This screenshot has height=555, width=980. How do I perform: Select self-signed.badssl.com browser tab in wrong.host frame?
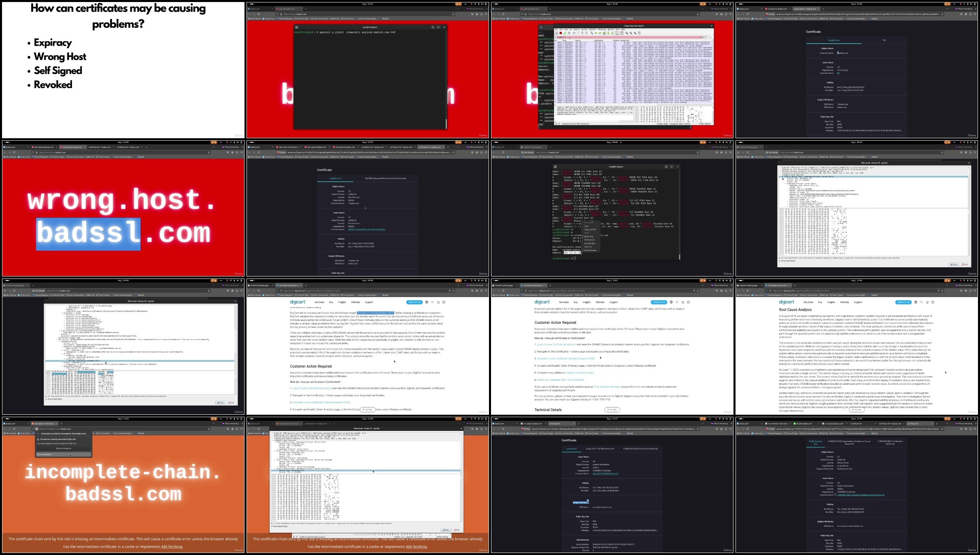44,147
